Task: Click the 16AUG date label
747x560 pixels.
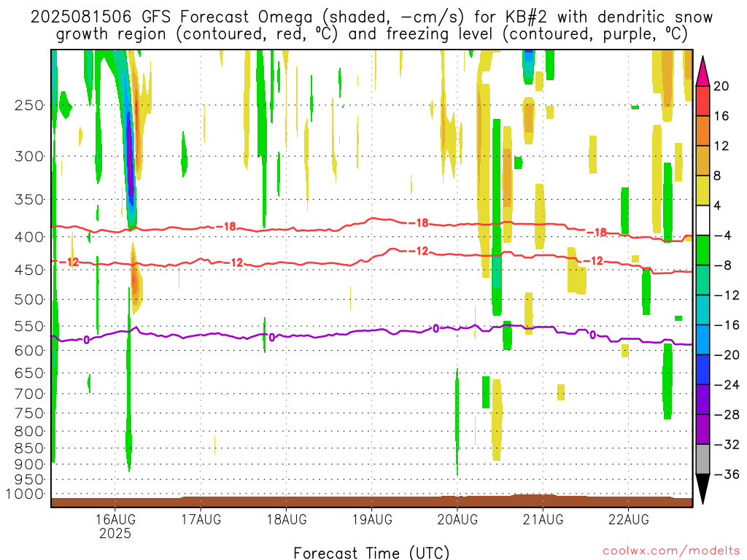Action: coord(115,519)
